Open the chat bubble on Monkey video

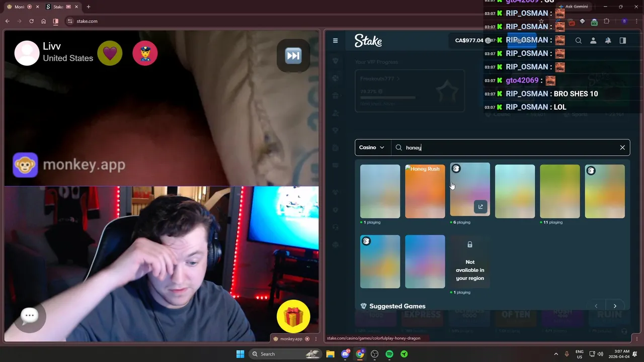click(x=30, y=316)
